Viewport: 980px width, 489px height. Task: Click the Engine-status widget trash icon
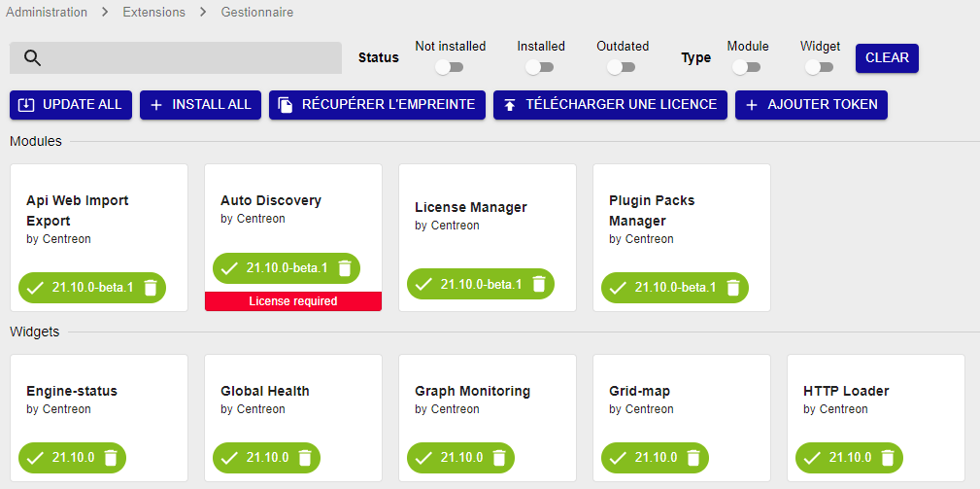(111, 458)
